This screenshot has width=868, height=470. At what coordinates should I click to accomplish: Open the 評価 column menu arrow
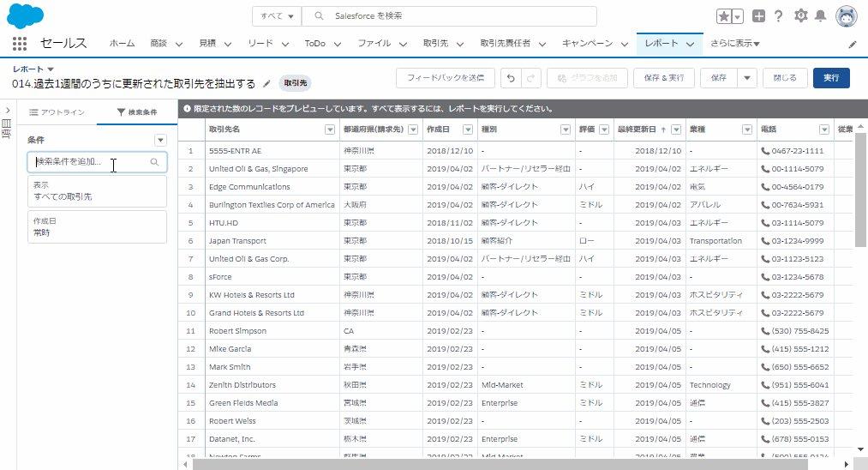pyautogui.click(x=604, y=130)
